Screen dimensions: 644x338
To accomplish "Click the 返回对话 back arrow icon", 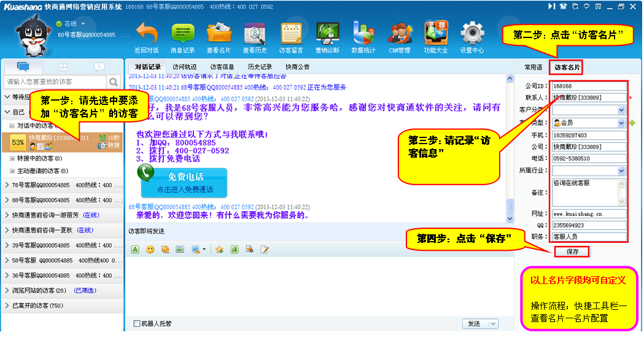I will pos(146,34).
